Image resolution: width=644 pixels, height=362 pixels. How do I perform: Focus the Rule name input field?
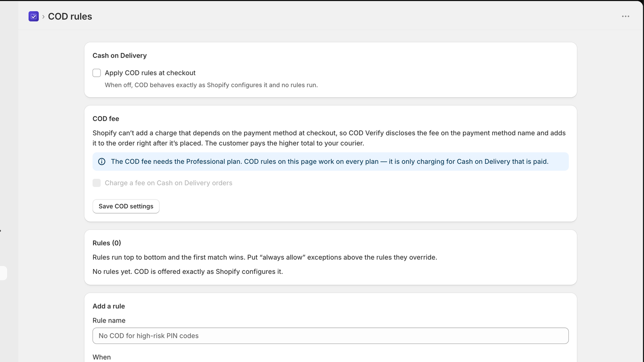330,336
